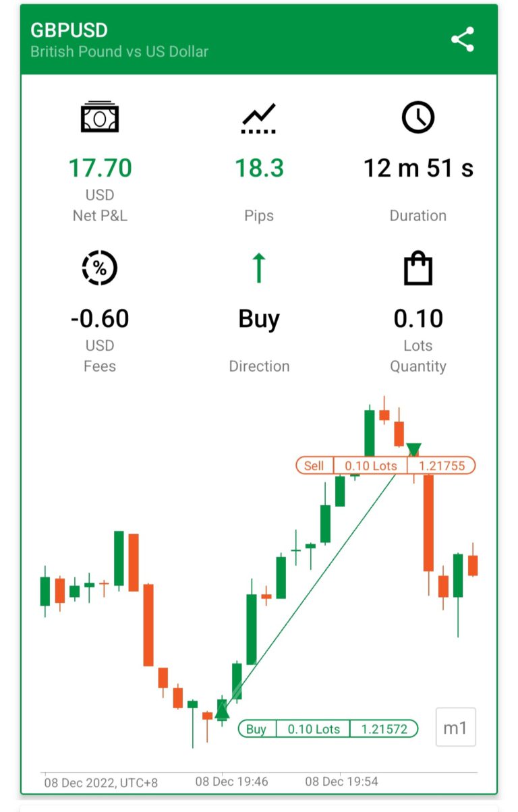Viewport: 518px width, 812px height.
Task: Click the percent fees circle icon
Action: tap(100, 268)
